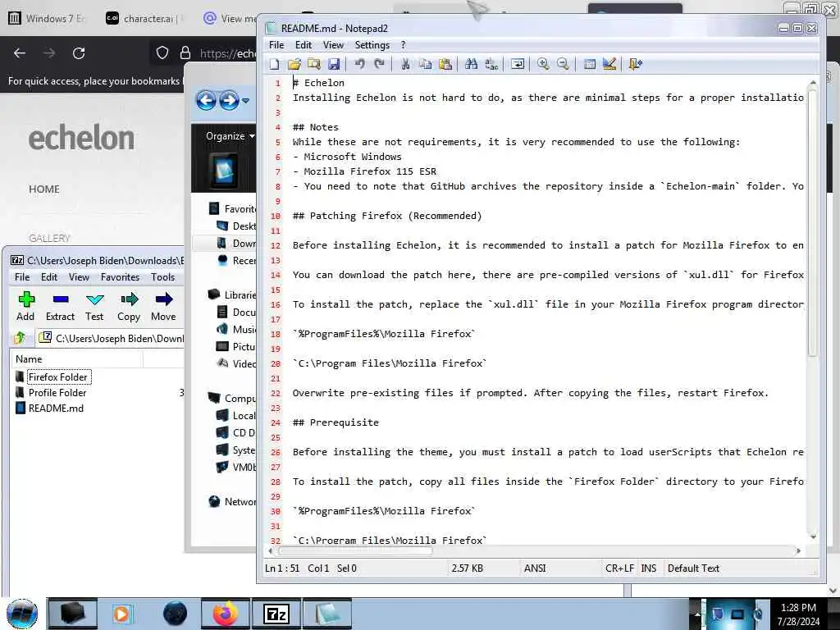840x630 pixels.
Task: Click Zoom In magnifier in Notepad2 toolbar
Action: coord(543,64)
